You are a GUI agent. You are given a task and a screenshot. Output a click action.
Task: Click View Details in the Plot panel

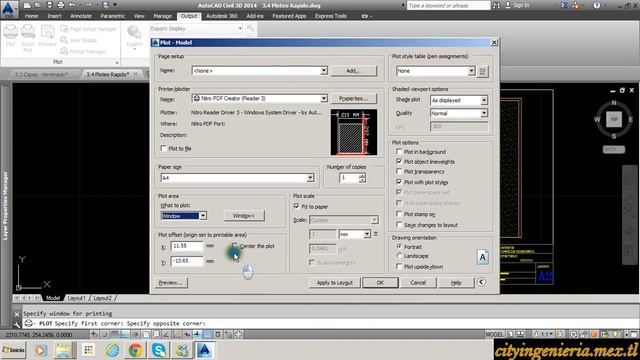pyautogui.click(x=79, y=40)
